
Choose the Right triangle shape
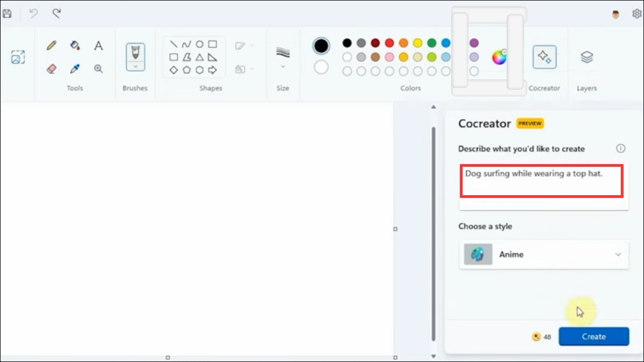coord(213,57)
